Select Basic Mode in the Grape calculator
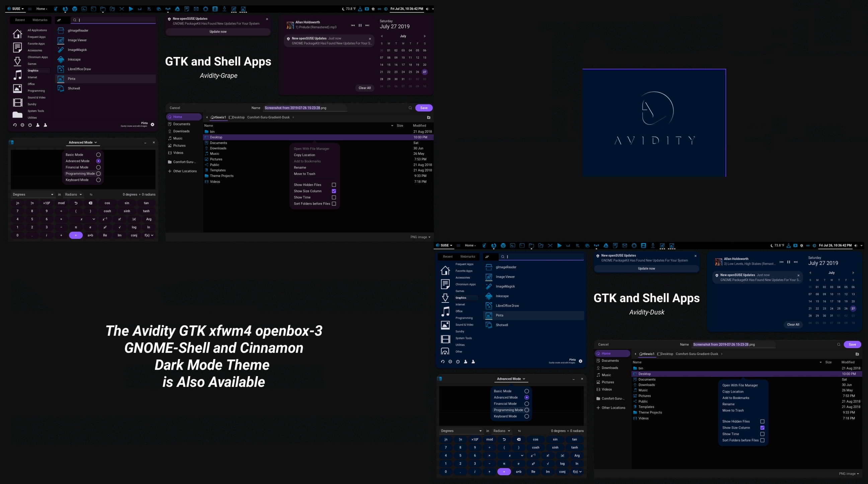Image resolution: width=868 pixels, height=484 pixels. click(98, 155)
